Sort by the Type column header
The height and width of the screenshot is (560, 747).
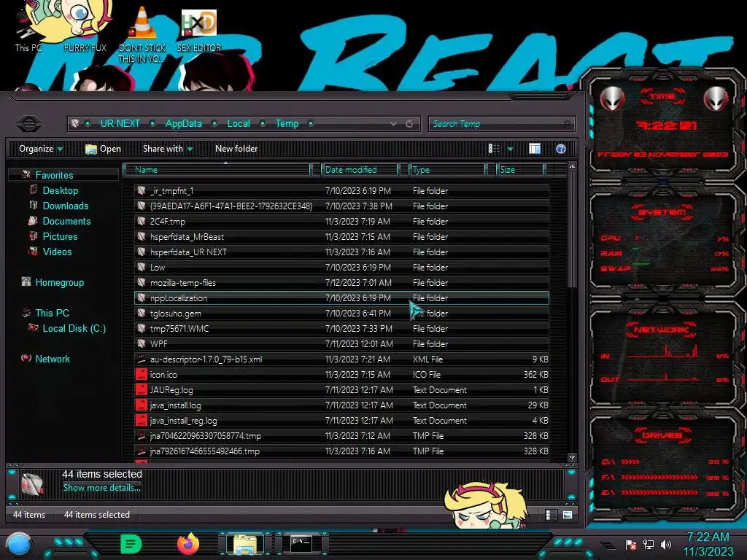[x=447, y=169]
